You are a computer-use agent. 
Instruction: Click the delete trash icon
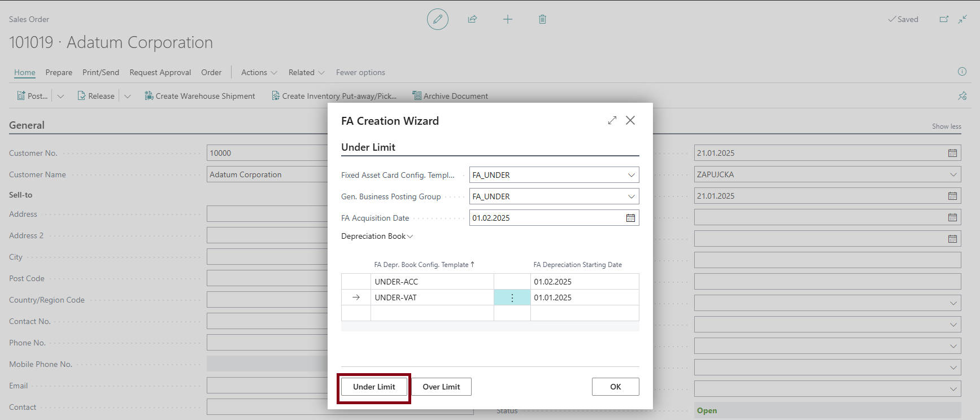click(x=542, y=19)
